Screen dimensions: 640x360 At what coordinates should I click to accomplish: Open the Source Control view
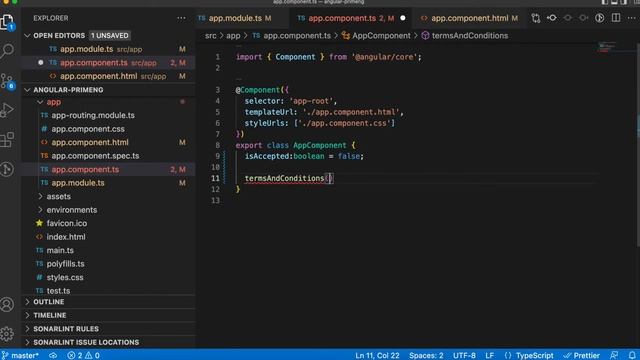tap(7, 81)
